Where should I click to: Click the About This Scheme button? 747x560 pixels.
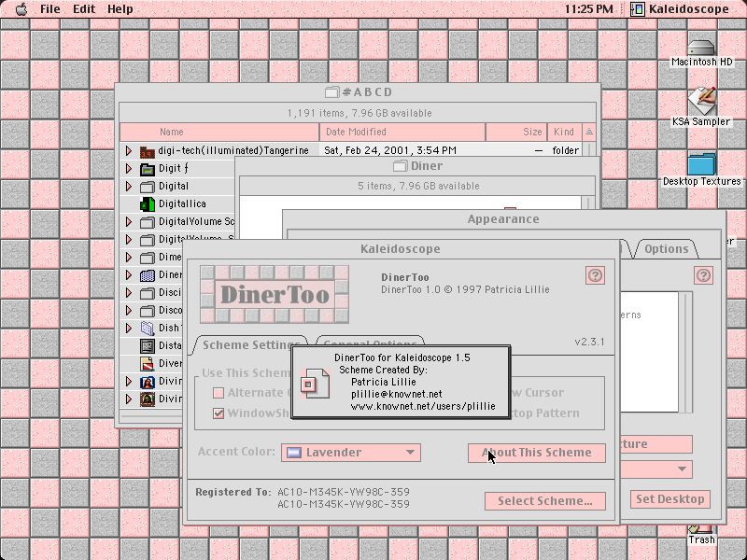537,453
